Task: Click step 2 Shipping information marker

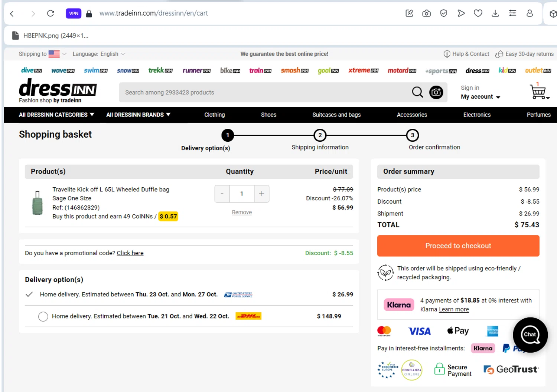Action: (320, 135)
